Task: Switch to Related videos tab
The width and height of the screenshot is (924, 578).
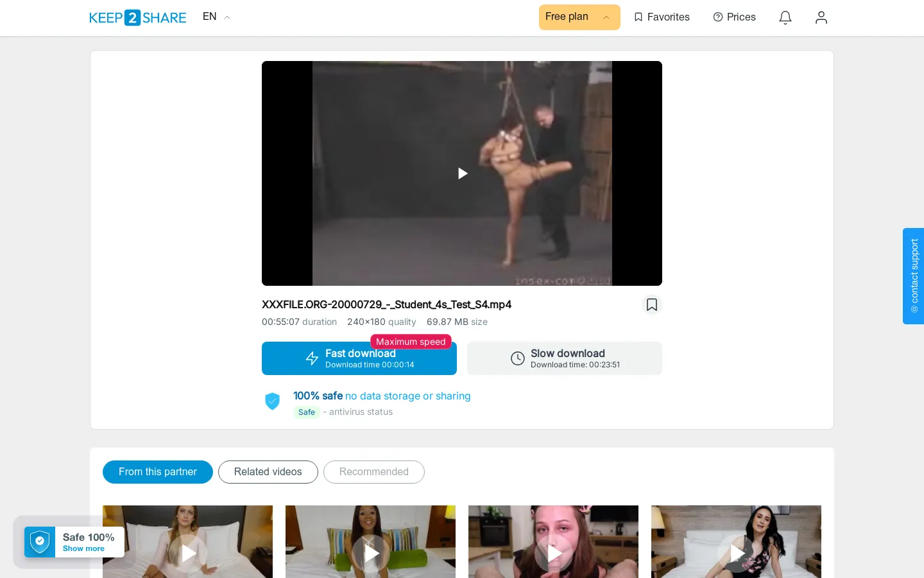Action: coord(268,472)
